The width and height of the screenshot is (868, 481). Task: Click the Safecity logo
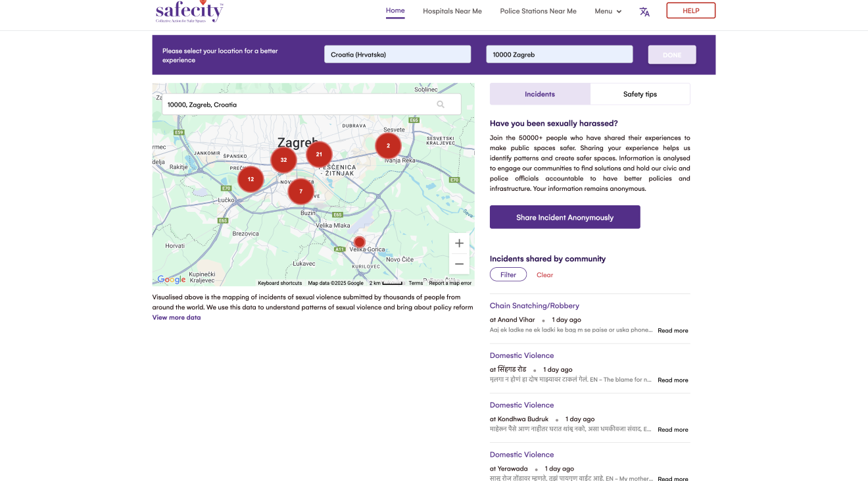189,11
